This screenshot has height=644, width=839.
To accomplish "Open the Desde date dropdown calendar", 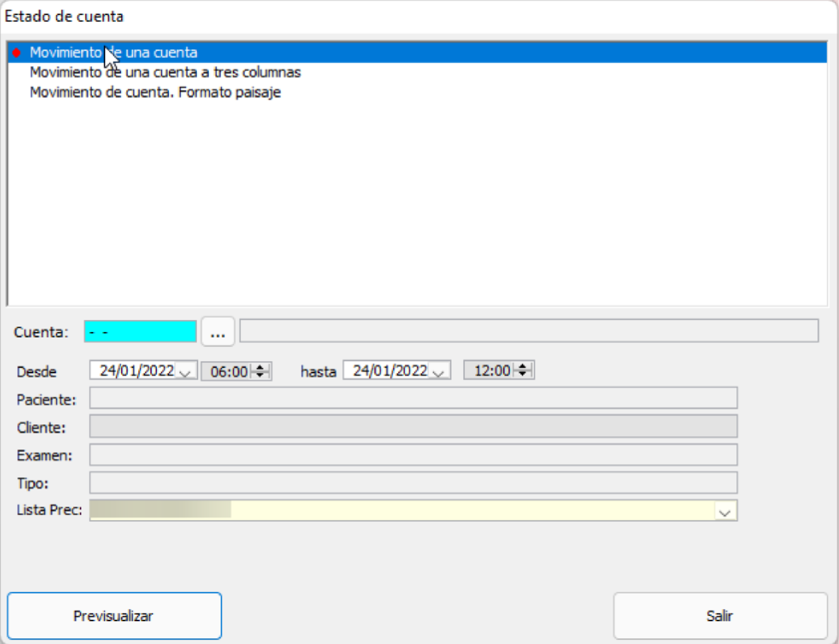I will click(186, 372).
